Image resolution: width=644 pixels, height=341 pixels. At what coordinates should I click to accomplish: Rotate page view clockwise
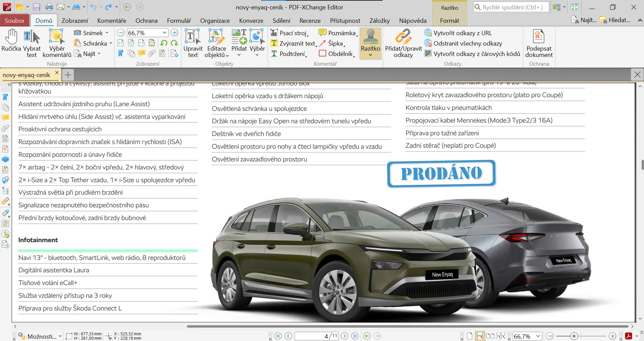tap(174, 43)
